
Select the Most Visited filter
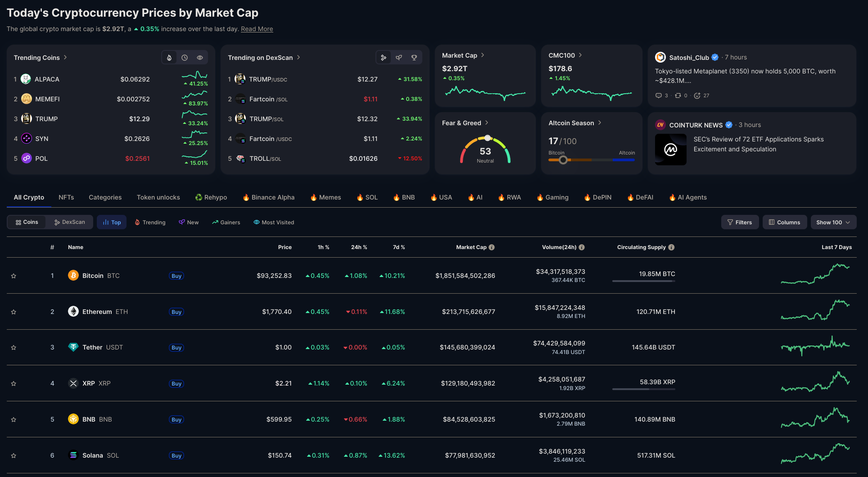coord(274,222)
